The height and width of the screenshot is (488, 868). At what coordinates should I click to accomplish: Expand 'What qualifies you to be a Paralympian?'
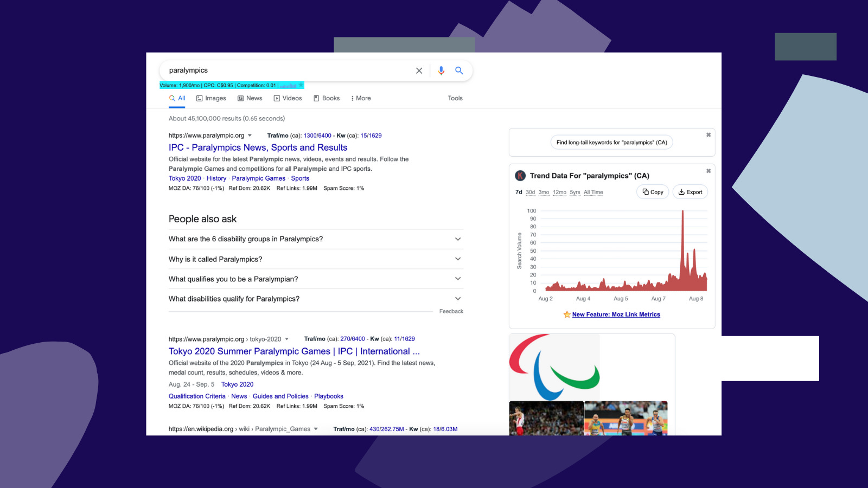click(x=316, y=279)
